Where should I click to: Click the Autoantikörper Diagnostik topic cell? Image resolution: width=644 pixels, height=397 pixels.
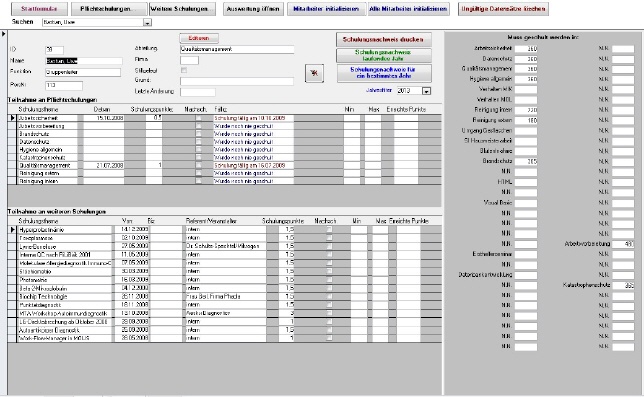tap(65, 330)
